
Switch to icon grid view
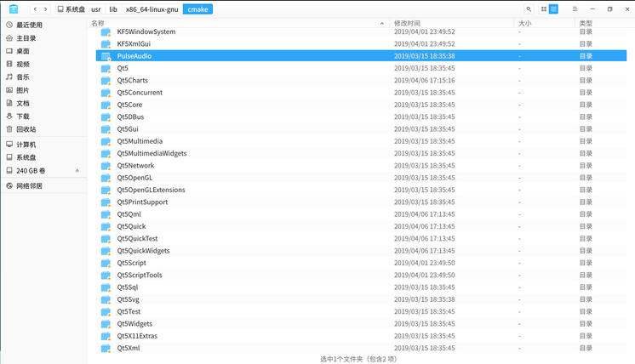point(543,9)
